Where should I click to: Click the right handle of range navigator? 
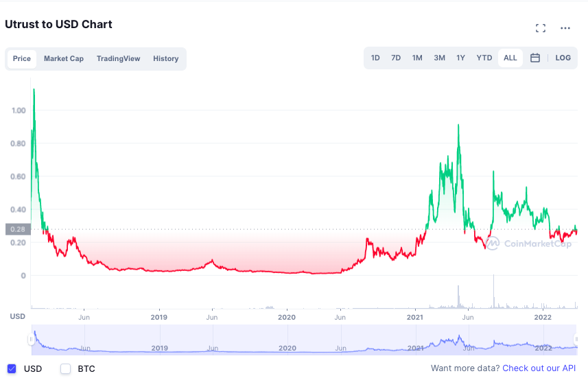click(x=576, y=340)
